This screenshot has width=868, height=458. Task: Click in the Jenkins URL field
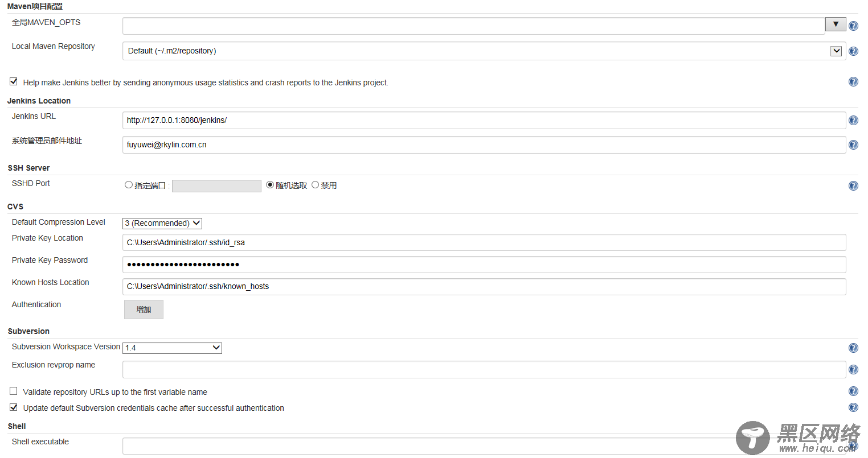click(484, 120)
